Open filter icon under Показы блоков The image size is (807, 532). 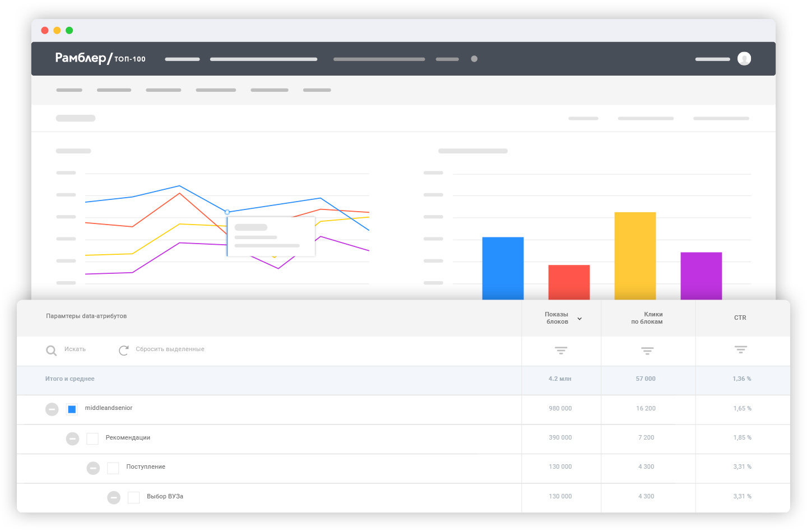tap(561, 351)
